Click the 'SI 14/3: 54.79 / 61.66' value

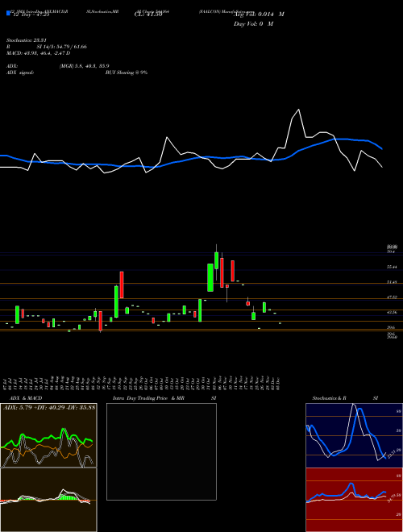62,47
